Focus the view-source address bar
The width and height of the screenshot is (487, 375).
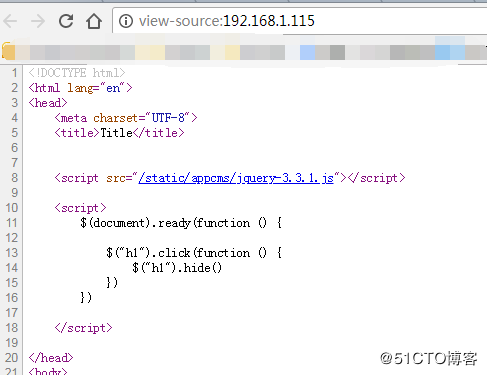coord(300,21)
